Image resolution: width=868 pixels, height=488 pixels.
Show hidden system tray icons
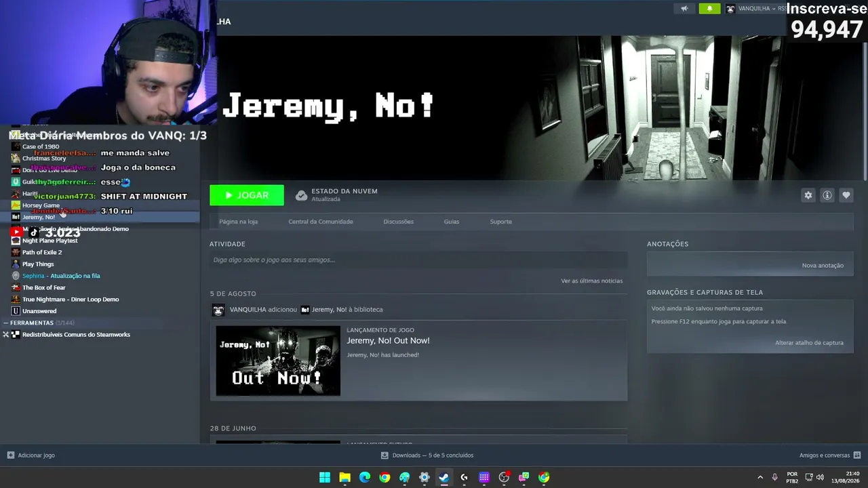tap(760, 477)
